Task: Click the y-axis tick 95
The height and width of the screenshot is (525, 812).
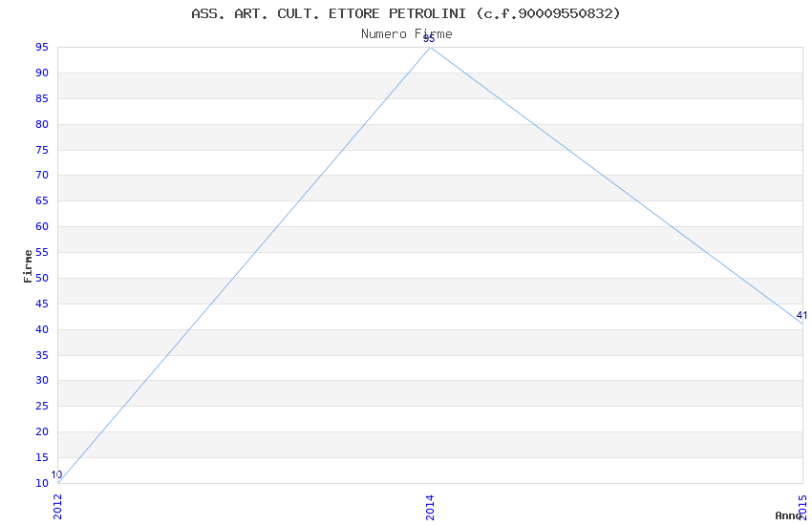Action: tap(42, 47)
